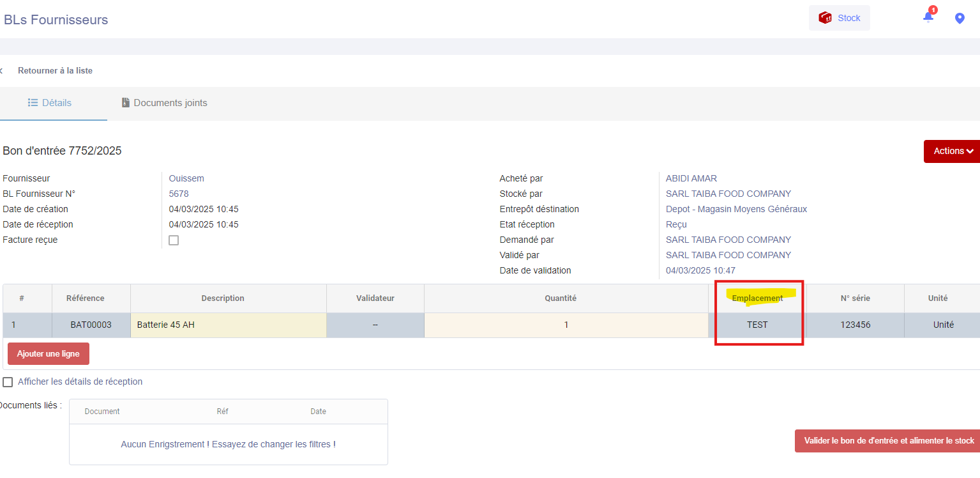Expand the red Actions dropdown
The image size is (980, 478).
point(953,151)
